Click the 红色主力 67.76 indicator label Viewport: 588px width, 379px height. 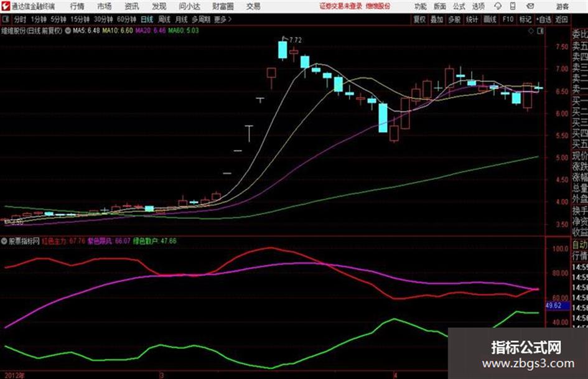pos(63,241)
